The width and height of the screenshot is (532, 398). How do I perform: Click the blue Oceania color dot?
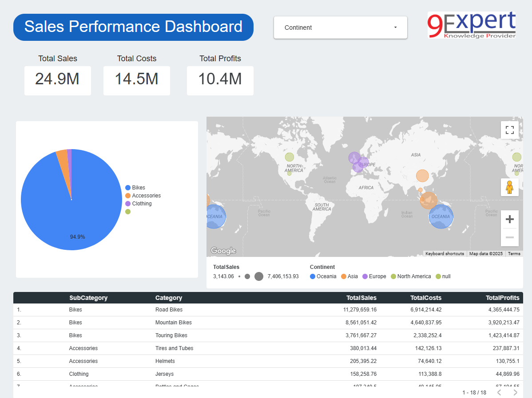pos(314,276)
